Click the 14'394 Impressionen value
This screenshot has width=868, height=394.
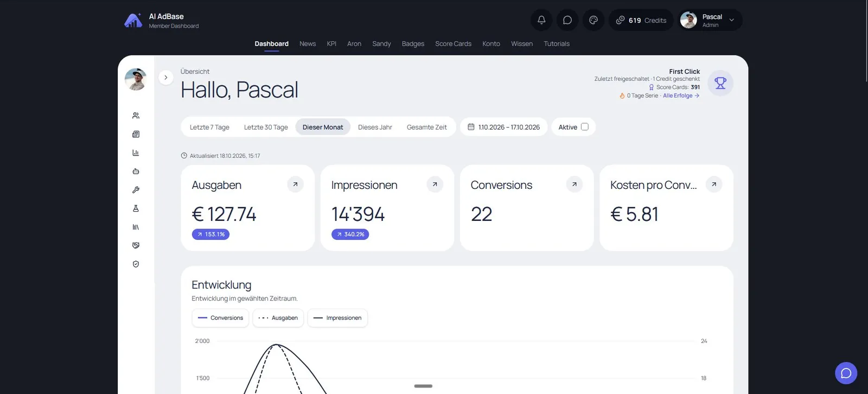tap(358, 214)
